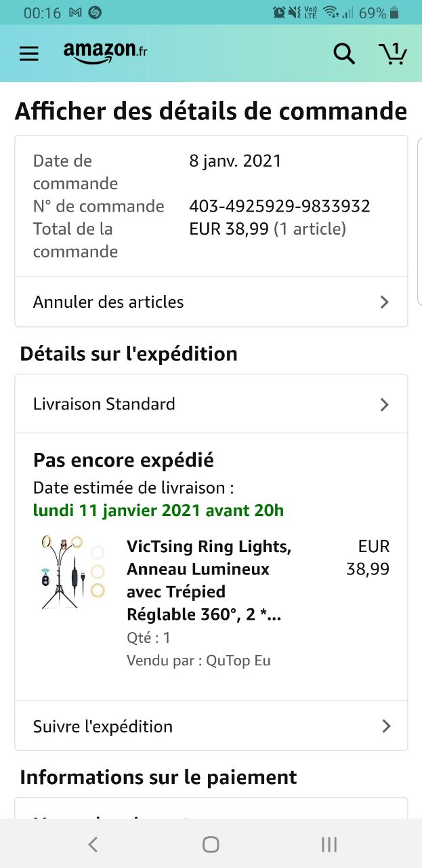The width and height of the screenshot is (422, 868).
Task: Expand the Annuler des articles chevron
Action: 385,302
